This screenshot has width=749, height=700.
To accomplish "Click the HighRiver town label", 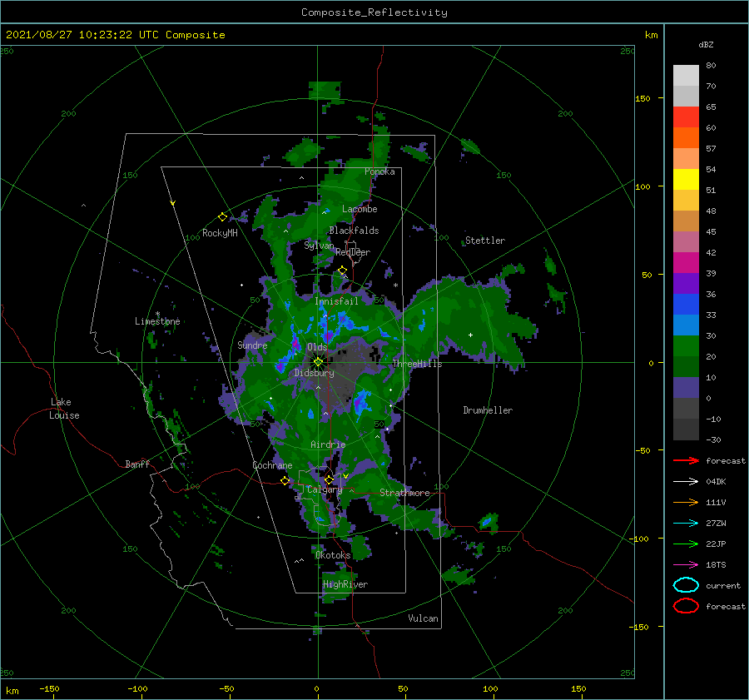I will [x=345, y=584].
